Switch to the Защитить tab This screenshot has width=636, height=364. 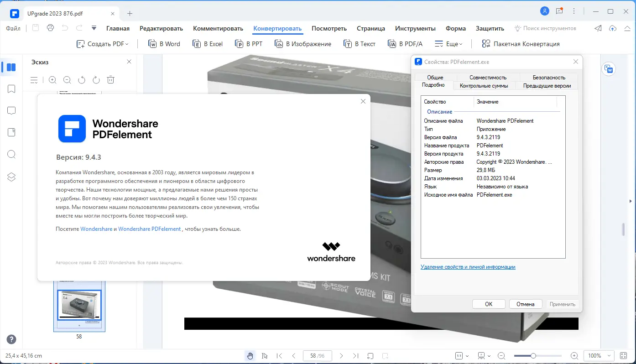[490, 28]
